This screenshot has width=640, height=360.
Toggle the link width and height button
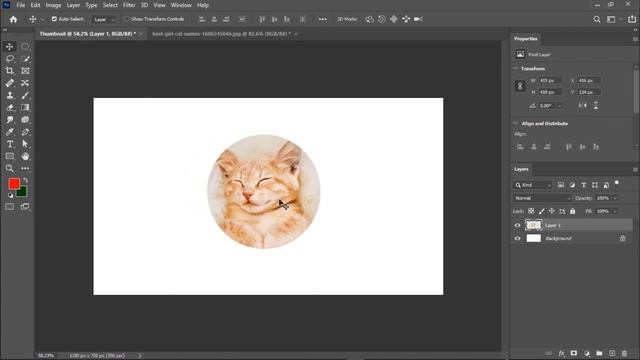tap(520, 86)
